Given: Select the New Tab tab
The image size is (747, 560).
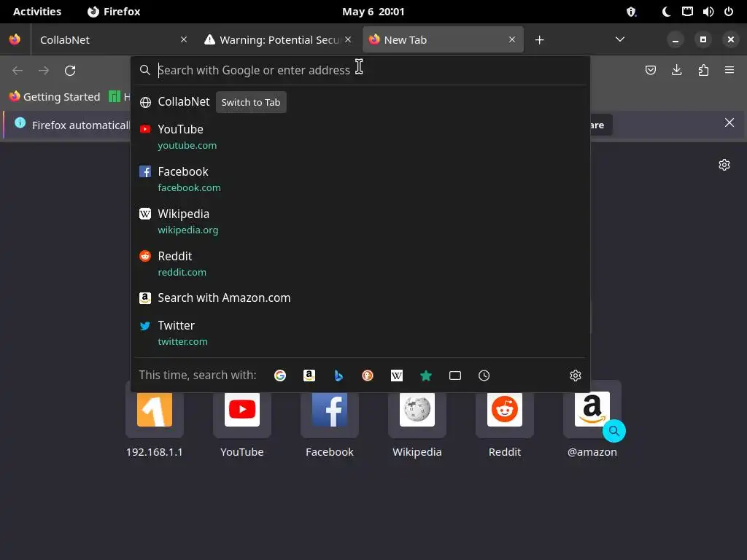Looking at the screenshot, I should click(443, 39).
